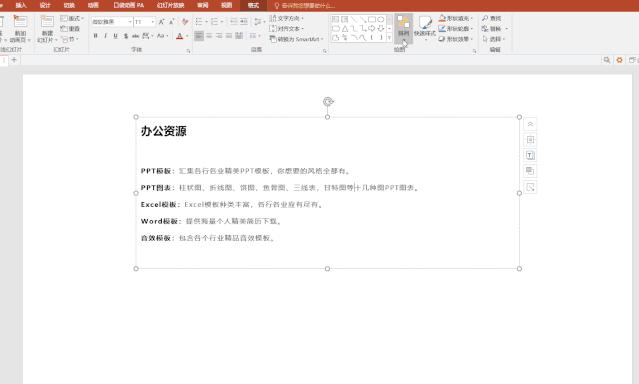Click the red font color A swatch

pyautogui.click(x=179, y=36)
